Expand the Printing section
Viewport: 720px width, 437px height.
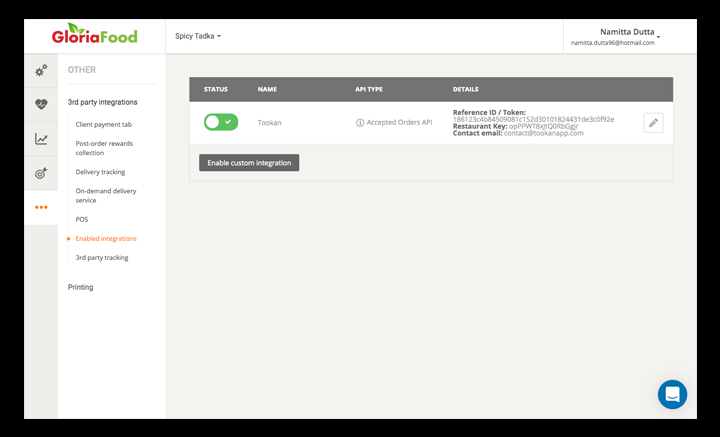[x=80, y=287]
